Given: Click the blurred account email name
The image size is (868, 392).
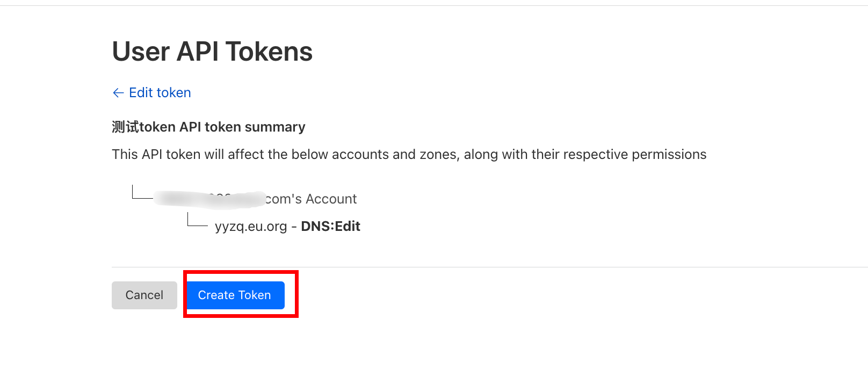Looking at the screenshot, I should 209,199.
